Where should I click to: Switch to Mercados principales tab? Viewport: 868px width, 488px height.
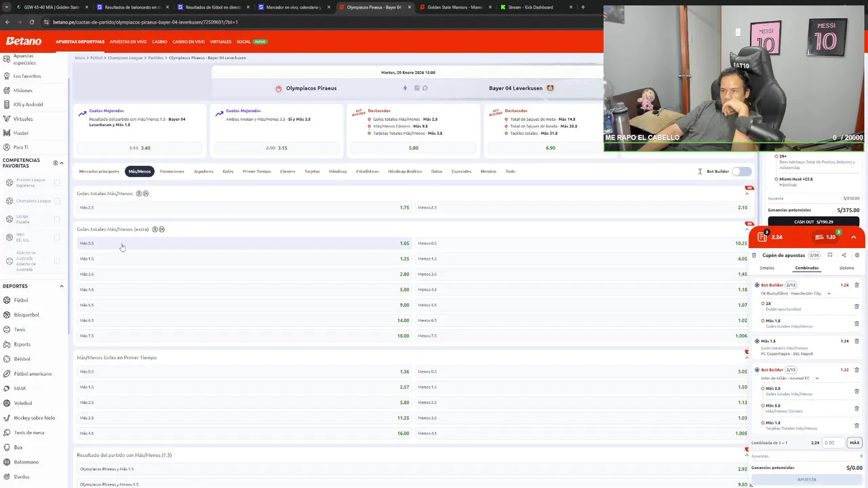pos(99,171)
